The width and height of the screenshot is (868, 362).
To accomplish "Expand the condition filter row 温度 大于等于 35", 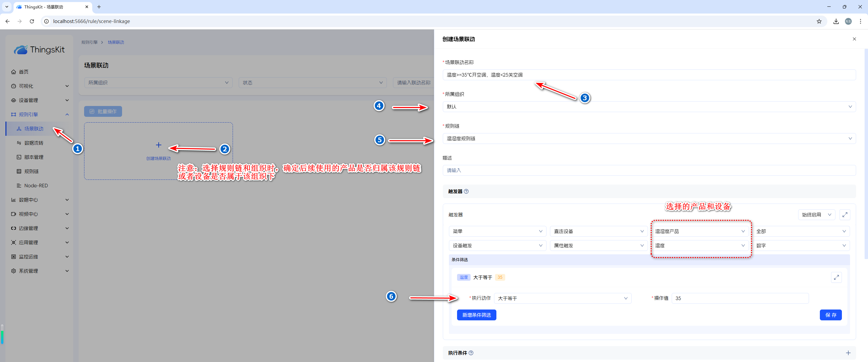I will point(836,277).
